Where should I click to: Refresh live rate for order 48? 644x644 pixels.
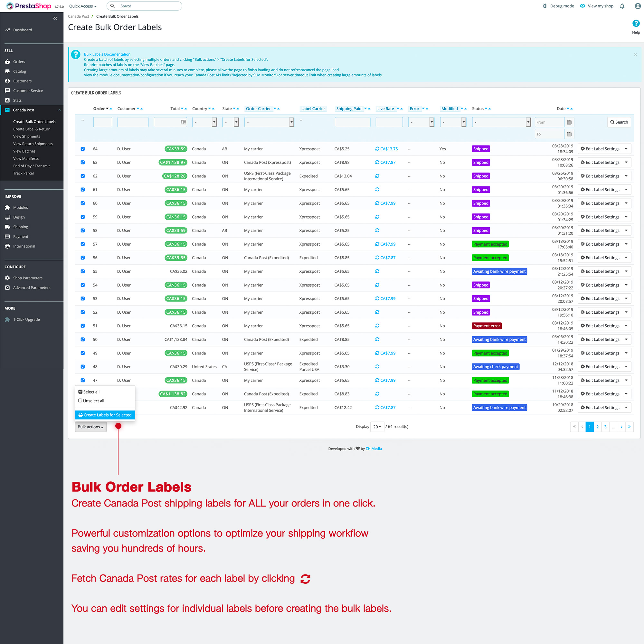point(377,366)
